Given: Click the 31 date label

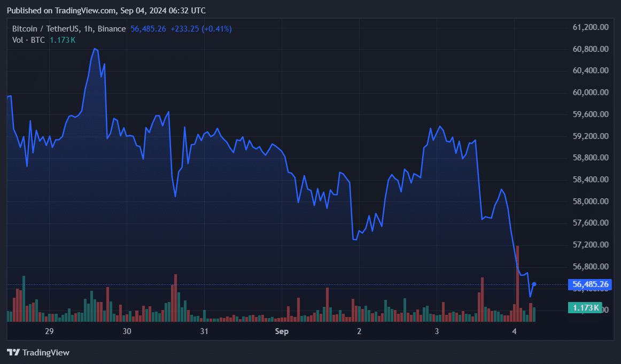Looking at the screenshot, I should click(204, 331).
